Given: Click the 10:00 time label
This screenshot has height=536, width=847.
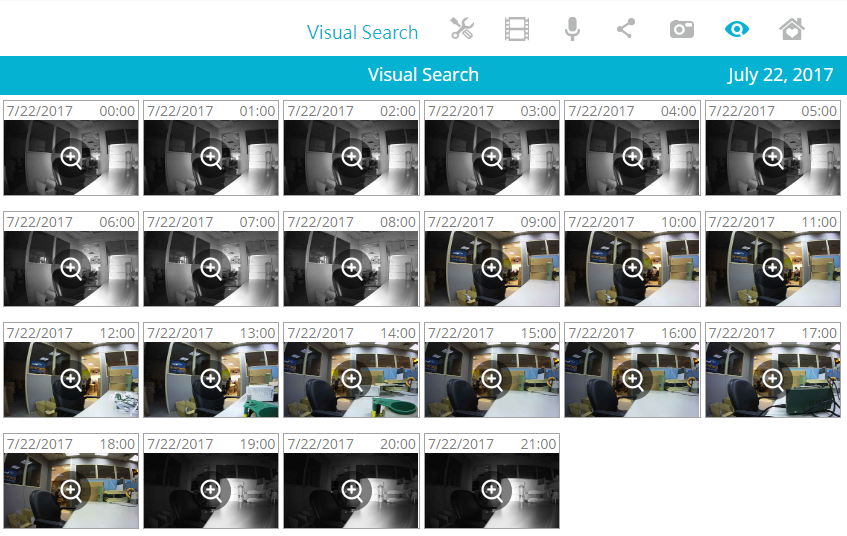Looking at the screenshot, I should pos(679,222).
